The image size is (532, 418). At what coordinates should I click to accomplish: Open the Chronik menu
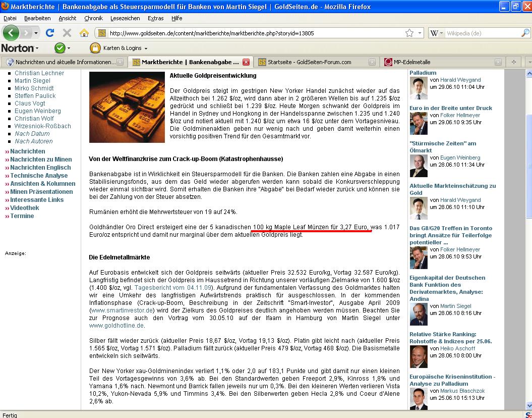coord(93,18)
